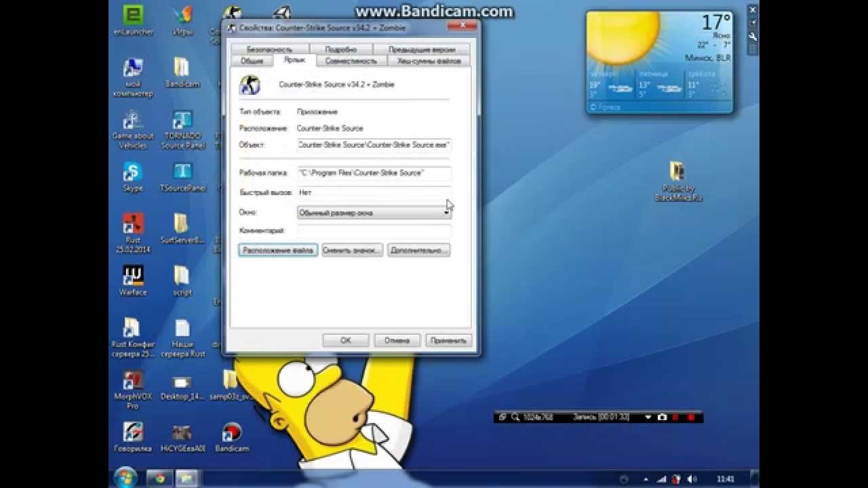The height and width of the screenshot is (488, 868).
Task: Select the TORNADO Source Panel shortcut
Action: [182, 129]
